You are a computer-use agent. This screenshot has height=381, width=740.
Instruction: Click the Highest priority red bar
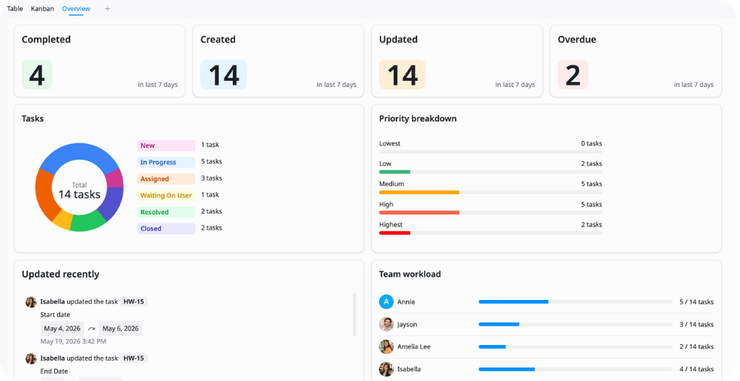click(395, 233)
